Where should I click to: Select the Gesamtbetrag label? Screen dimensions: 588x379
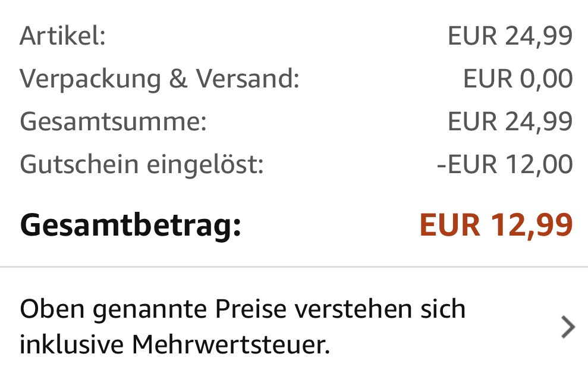(130, 225)
